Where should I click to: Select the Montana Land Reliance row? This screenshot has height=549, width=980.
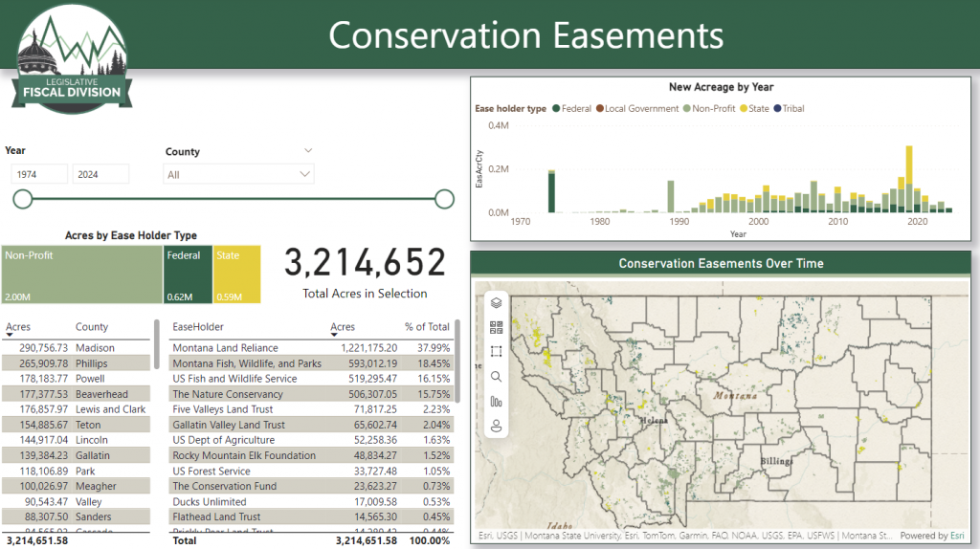click(225, 348)
